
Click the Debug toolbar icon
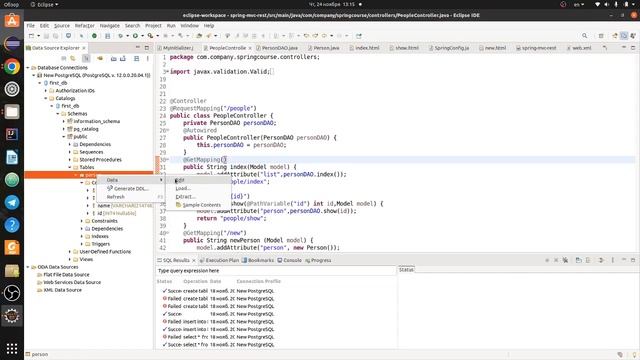coord(120,36)
